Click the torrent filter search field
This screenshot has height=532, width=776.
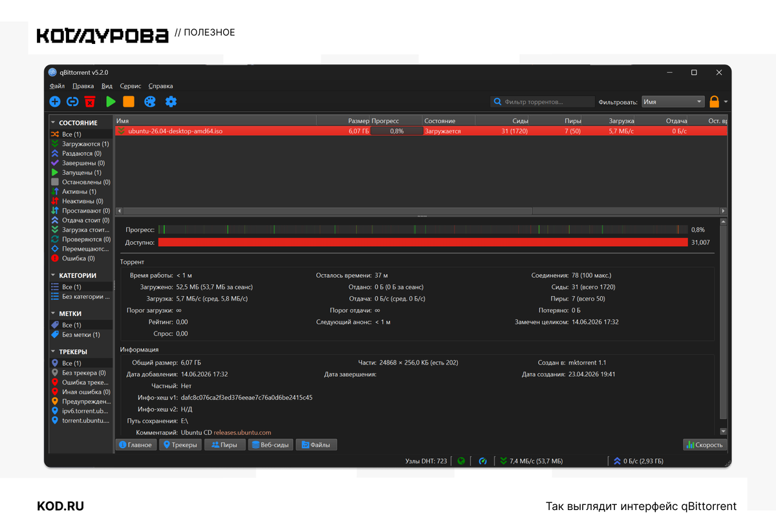point(542,101)
